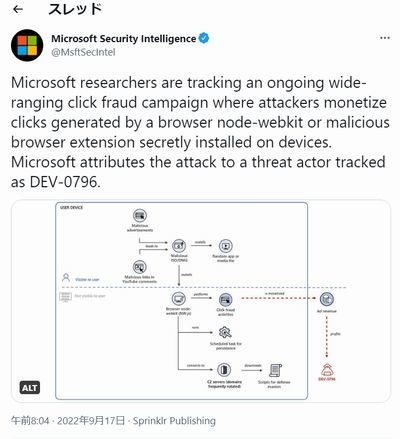Click the Random app or media file icon
This screenshot has height=439, width=400.
226,246
